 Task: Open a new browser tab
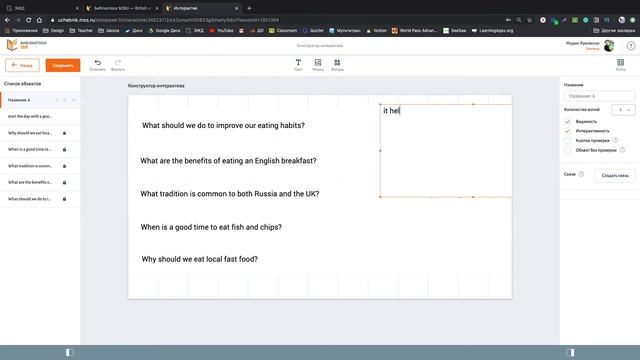click(249, 8)
